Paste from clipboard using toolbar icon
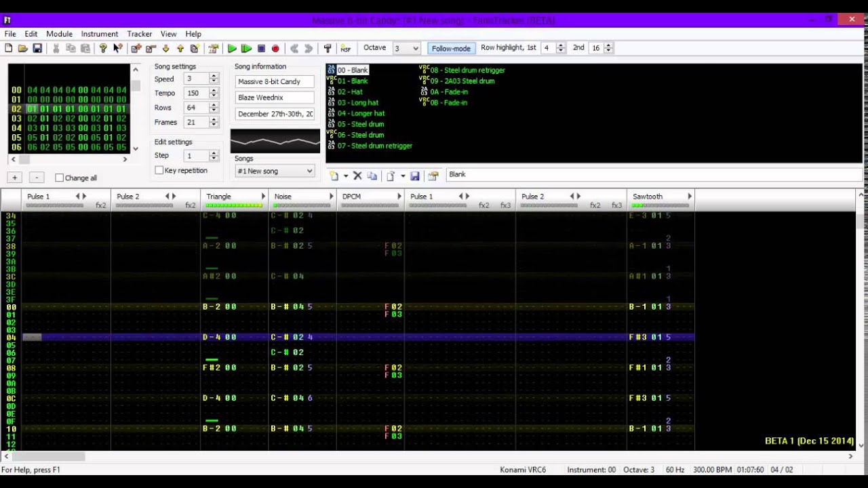Image resolution: width=868 pixels, height=488 pixels. click(85, 48)
